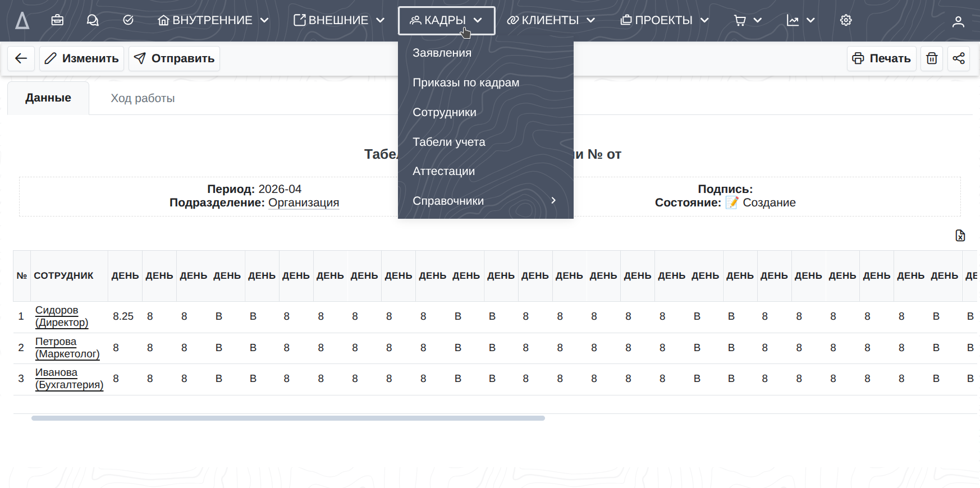Viewport: 980px width, 488px height.
Task: Open the chart analytics menu
Action: pyautogui.click(x=800, y=20)
